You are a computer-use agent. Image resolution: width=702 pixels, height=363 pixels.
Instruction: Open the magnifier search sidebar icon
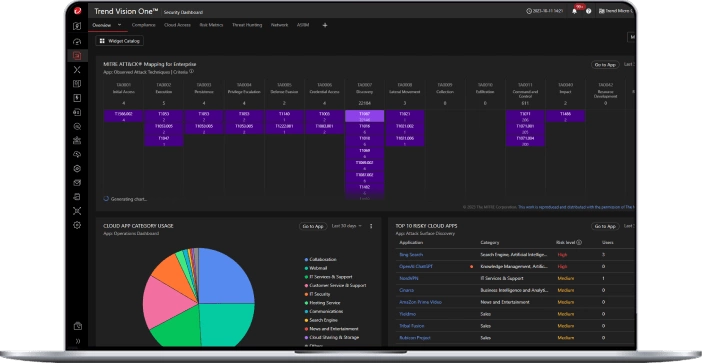pos(77,127)
